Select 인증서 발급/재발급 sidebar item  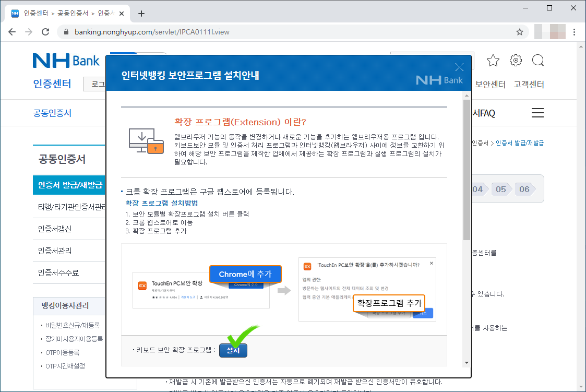tap(69, 185)
